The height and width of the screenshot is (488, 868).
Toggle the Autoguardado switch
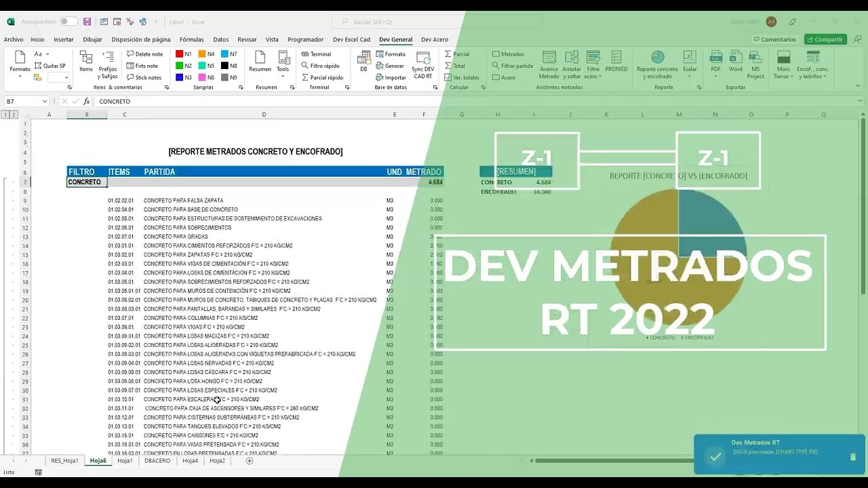click(x=68, y=22)
